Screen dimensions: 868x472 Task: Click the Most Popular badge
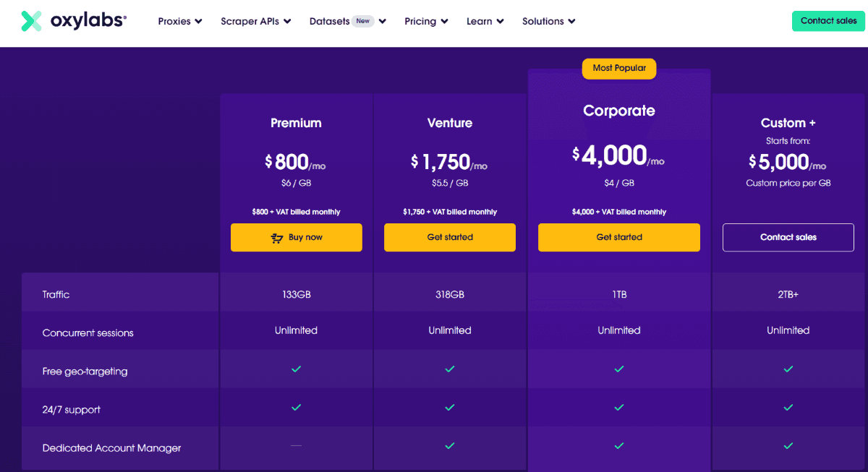tap(619, 68)
